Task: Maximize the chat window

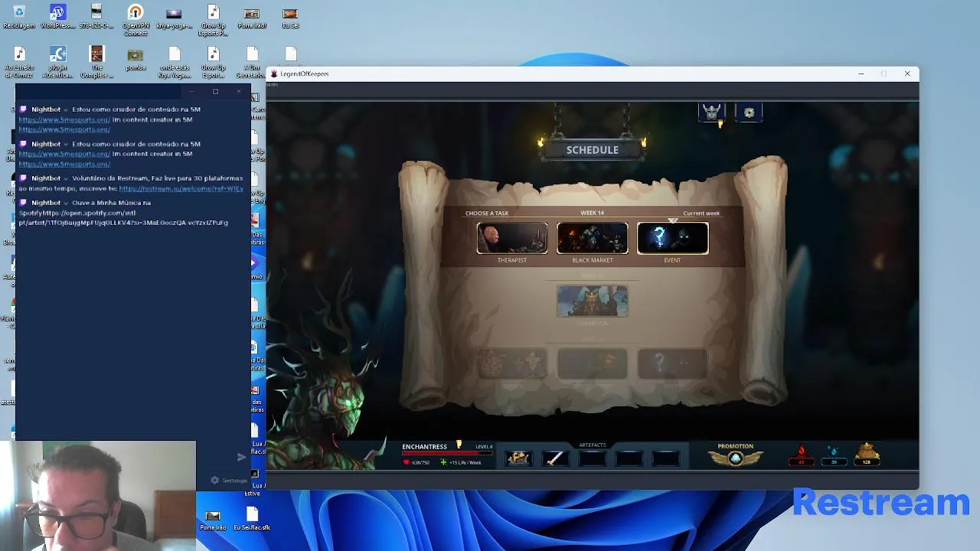Action: click(x=215, y=92)
